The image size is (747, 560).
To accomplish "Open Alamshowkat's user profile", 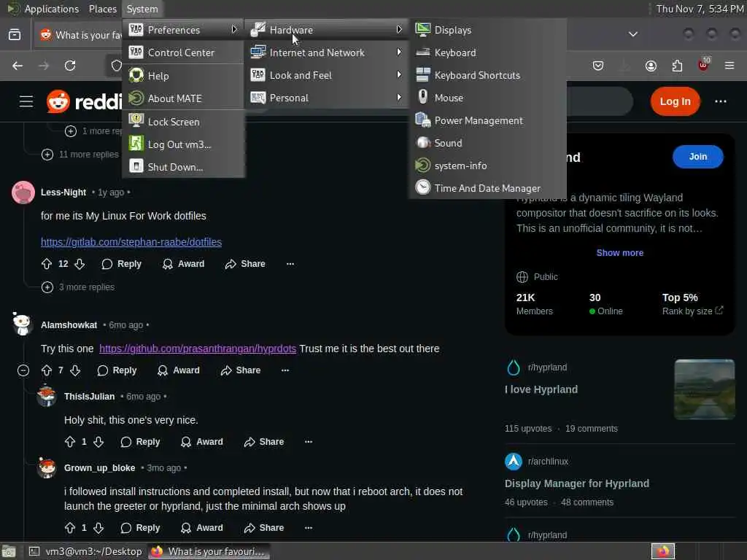I will point(69,324).
